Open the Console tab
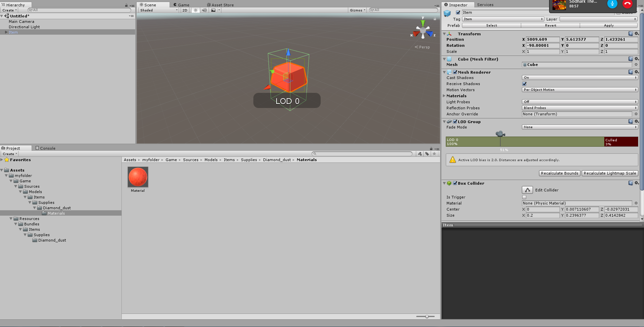Viewport: 644px width, 327px height. point(45,148)
